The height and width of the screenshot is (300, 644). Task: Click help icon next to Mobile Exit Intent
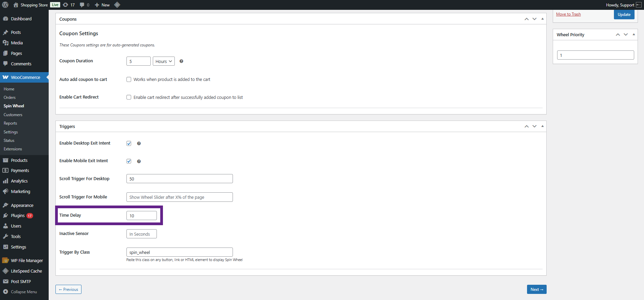point(139,162)
